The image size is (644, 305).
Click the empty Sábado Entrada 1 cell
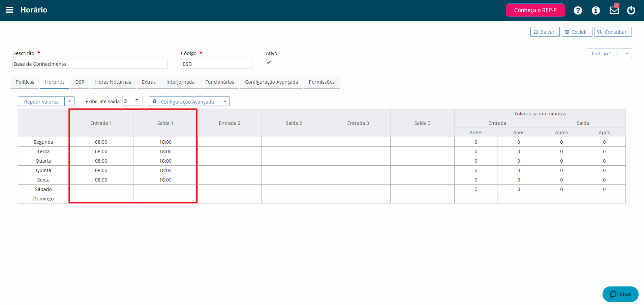(x=101, y=189)
